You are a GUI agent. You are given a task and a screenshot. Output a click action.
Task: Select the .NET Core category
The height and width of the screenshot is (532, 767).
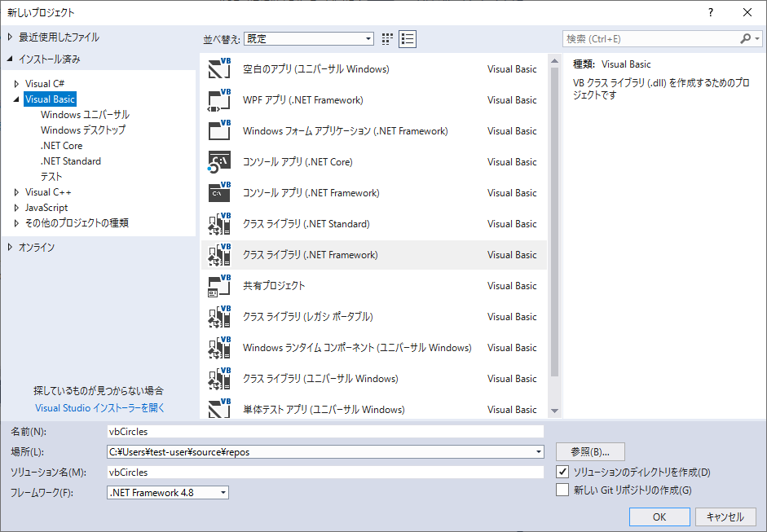coord(62,146)
